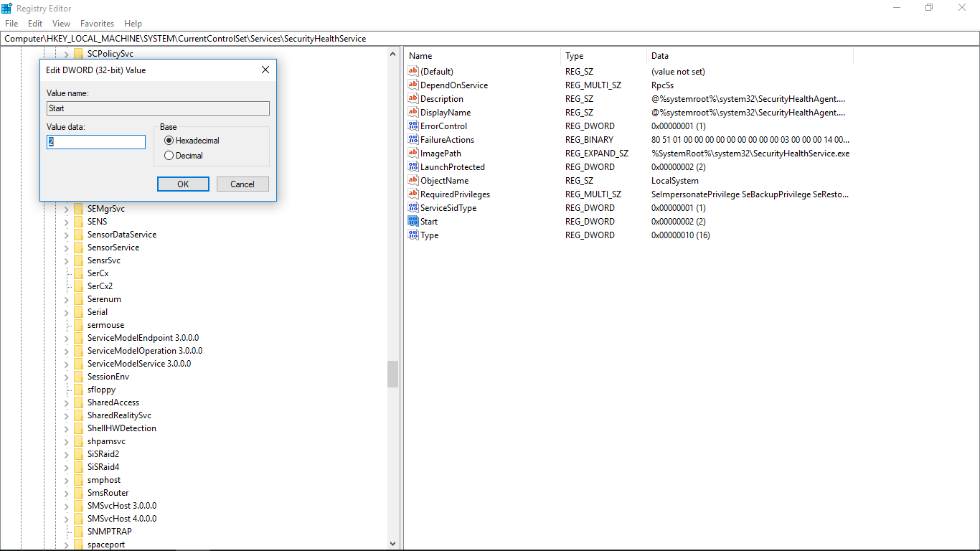
Task: Sort values by the Name column header
Action: point(483,56)
